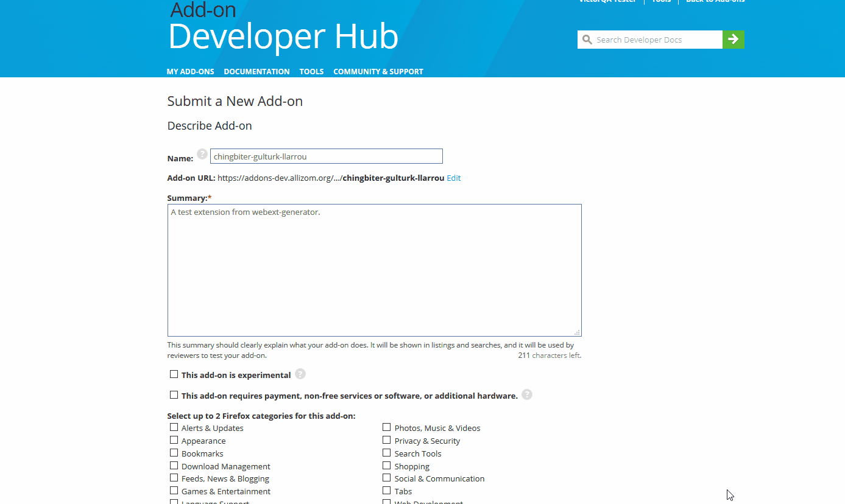Click the Name input containing chingbiter-gulturk-llarrou
845x504 pixels.
click(326, 156)
